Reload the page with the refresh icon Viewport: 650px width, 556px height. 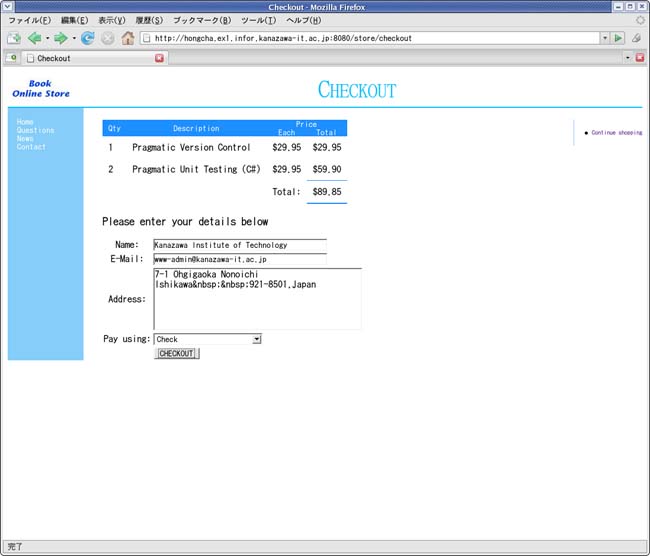[x=88, y=38]
